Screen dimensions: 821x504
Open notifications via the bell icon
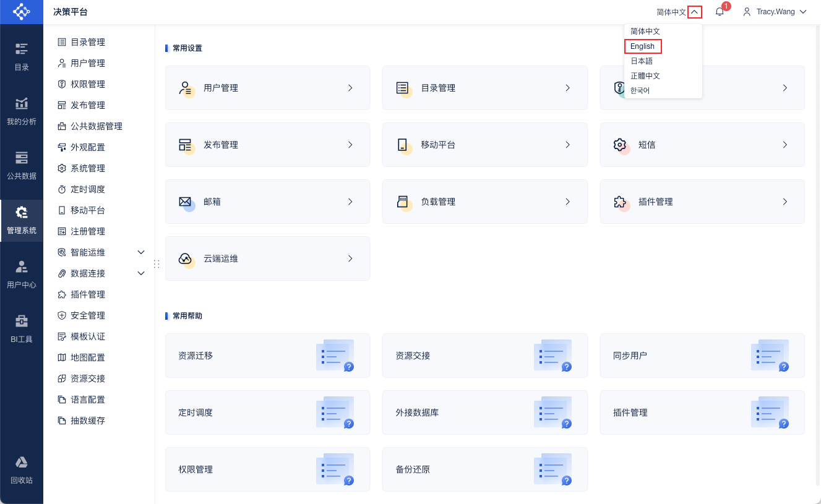pos(720,12)
